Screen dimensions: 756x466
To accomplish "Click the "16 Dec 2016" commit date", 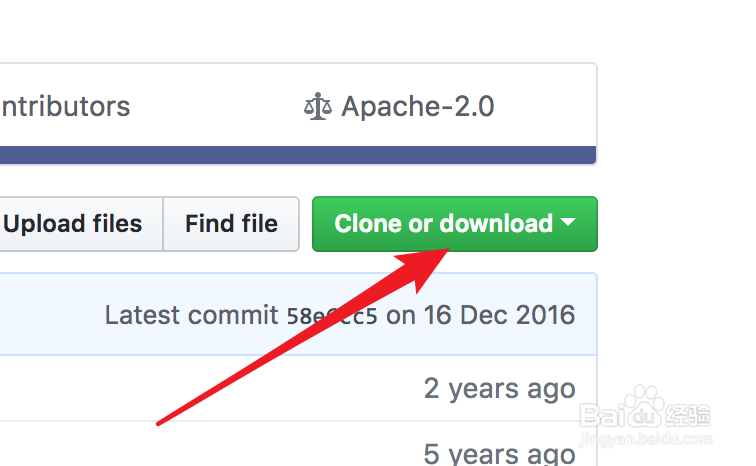I will (x=496, y=315).
